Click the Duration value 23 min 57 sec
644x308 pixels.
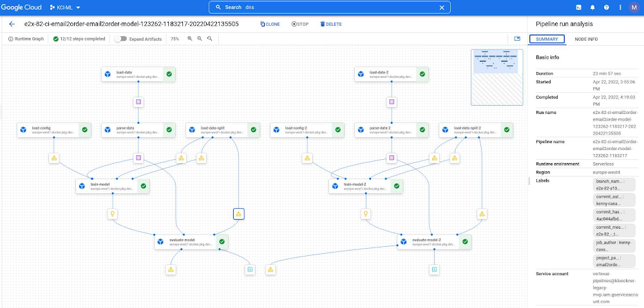tap(607, 73)
